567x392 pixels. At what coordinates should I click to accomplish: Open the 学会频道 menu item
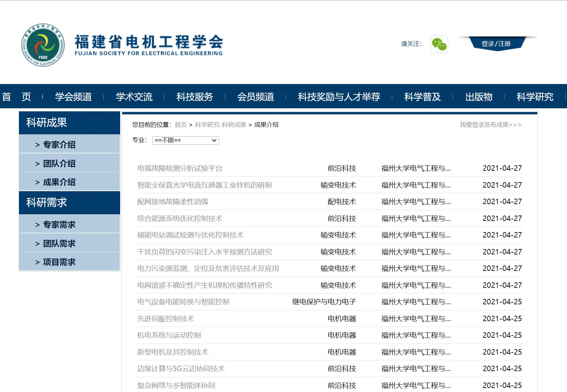coord(73,97)
